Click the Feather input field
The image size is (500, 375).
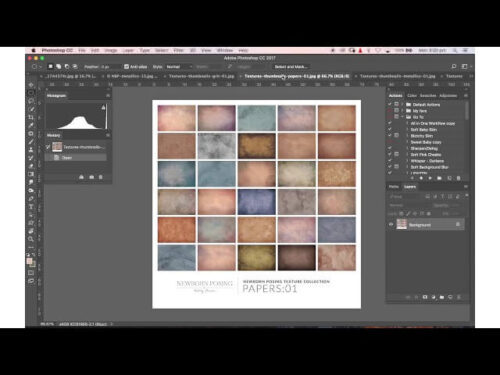[x=110, y=67]
